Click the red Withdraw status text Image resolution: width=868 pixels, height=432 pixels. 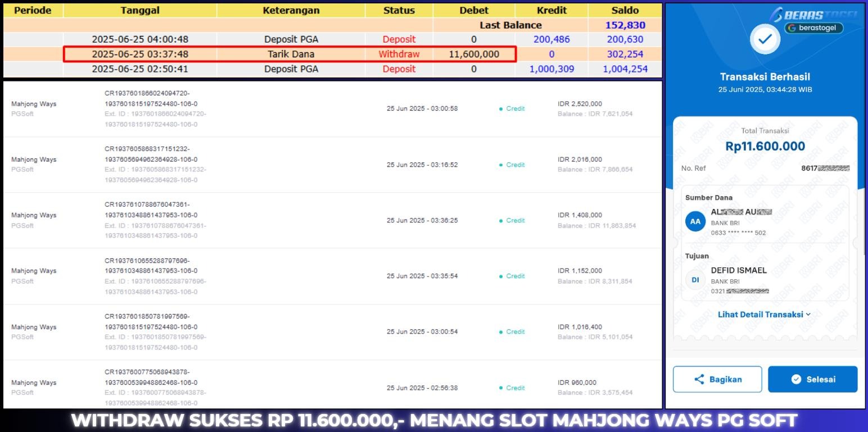[399, 54]
